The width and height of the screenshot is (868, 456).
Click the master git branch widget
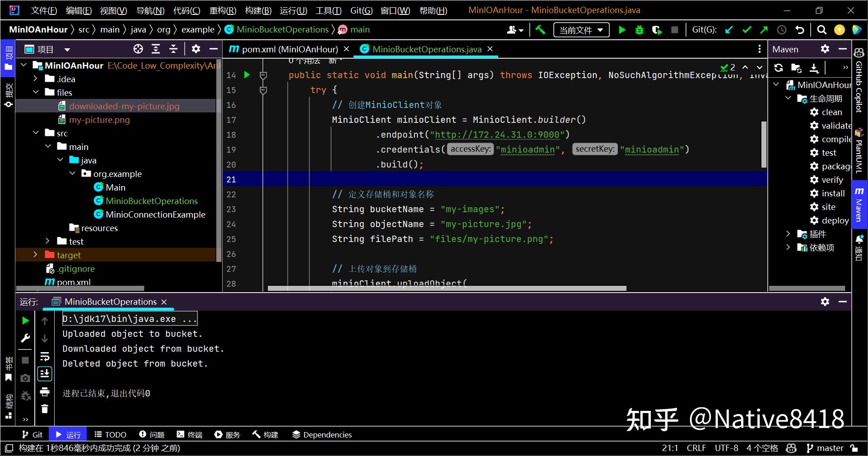click(825, 448)
